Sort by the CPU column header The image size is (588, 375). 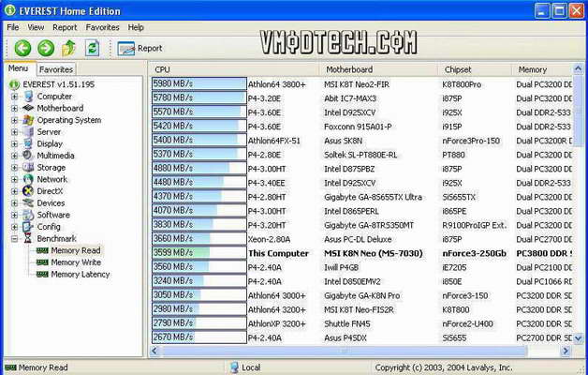235,69
